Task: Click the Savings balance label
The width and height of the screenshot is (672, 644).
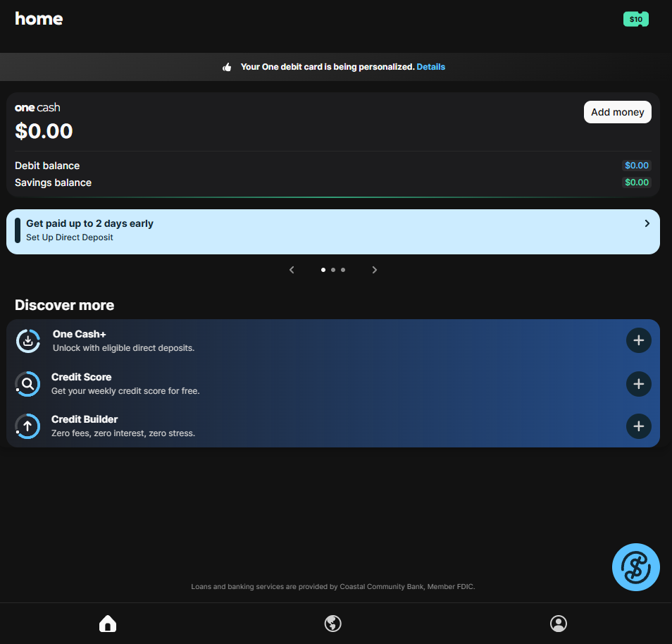Action: (53, 182)
